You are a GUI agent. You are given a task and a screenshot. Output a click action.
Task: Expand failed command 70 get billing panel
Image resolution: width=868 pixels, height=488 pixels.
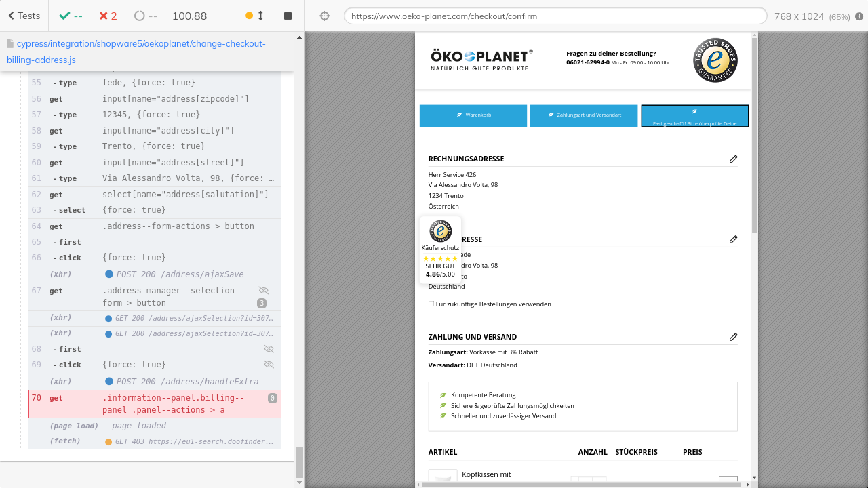173,404
